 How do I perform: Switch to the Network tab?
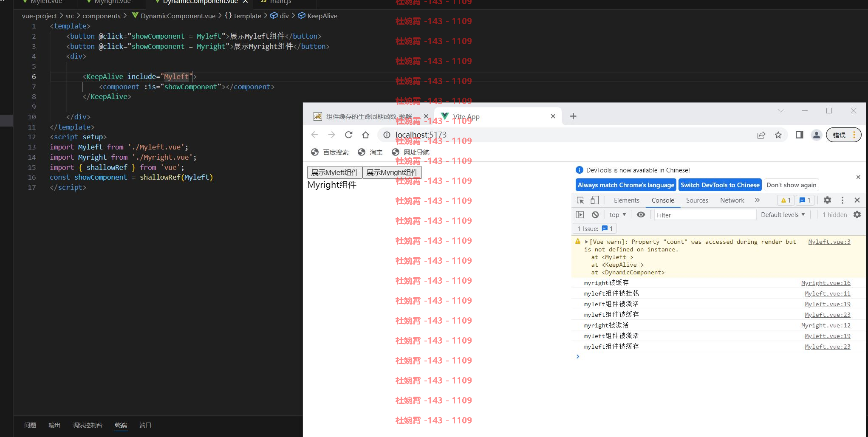tap(732, 200)
